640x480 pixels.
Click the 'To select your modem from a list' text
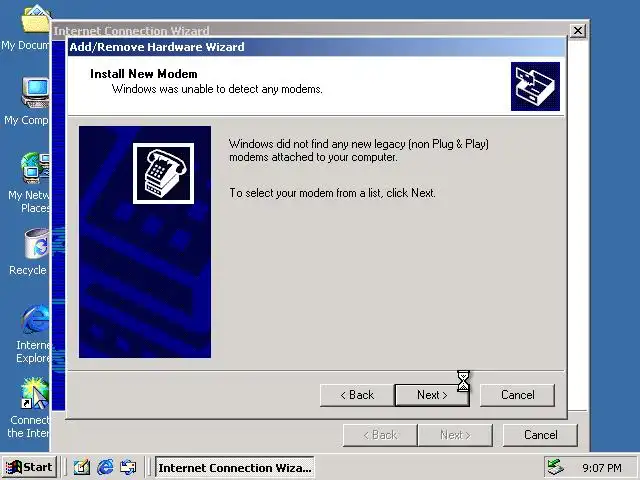332,193
